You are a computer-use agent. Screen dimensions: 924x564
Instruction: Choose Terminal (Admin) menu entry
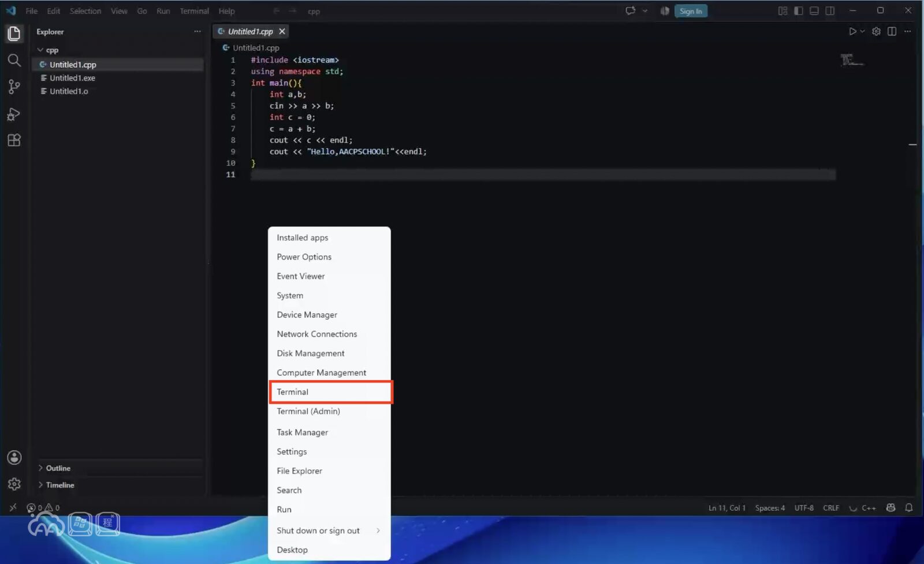329,411
